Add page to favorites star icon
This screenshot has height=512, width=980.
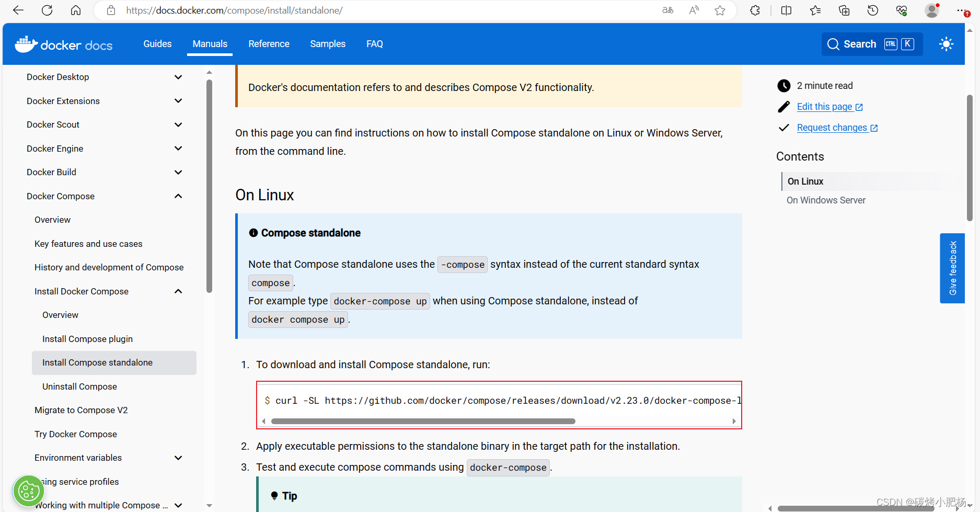[720, 10]
